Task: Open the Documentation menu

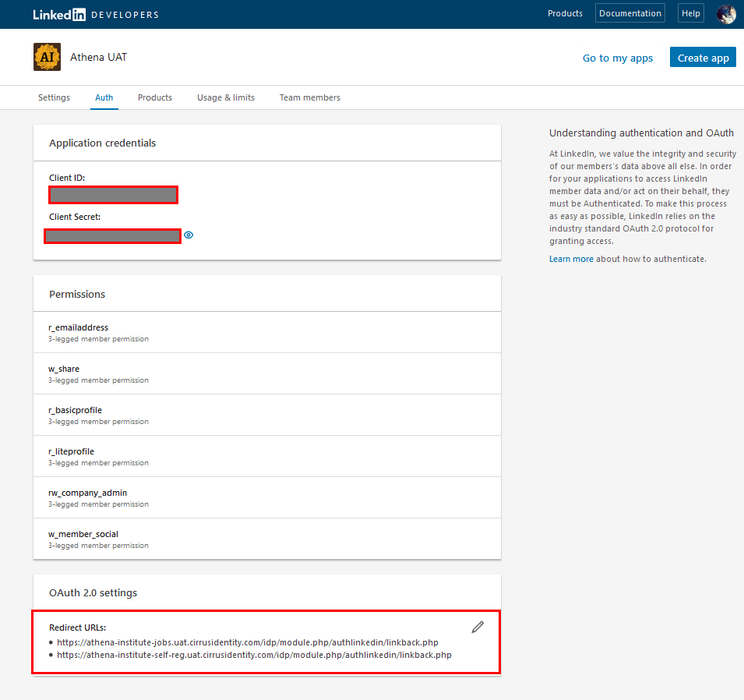Action: [x=630, y=13]
